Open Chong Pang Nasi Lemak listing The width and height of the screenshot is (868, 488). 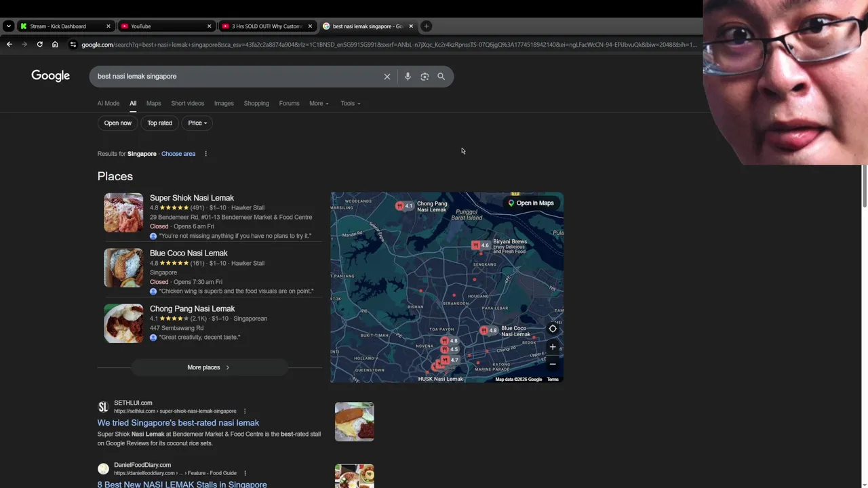click(192, 309)
